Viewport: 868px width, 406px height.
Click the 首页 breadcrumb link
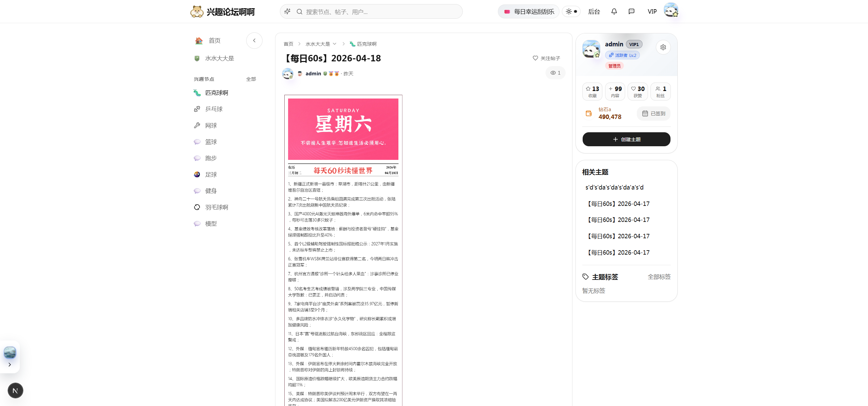coord(288,44)
